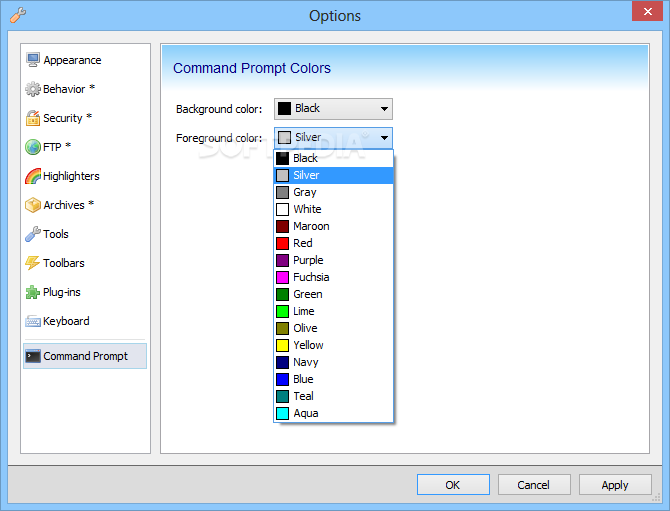Click the resize grip at dialog corner
The image size is (670, 511).
pos(656,498)
